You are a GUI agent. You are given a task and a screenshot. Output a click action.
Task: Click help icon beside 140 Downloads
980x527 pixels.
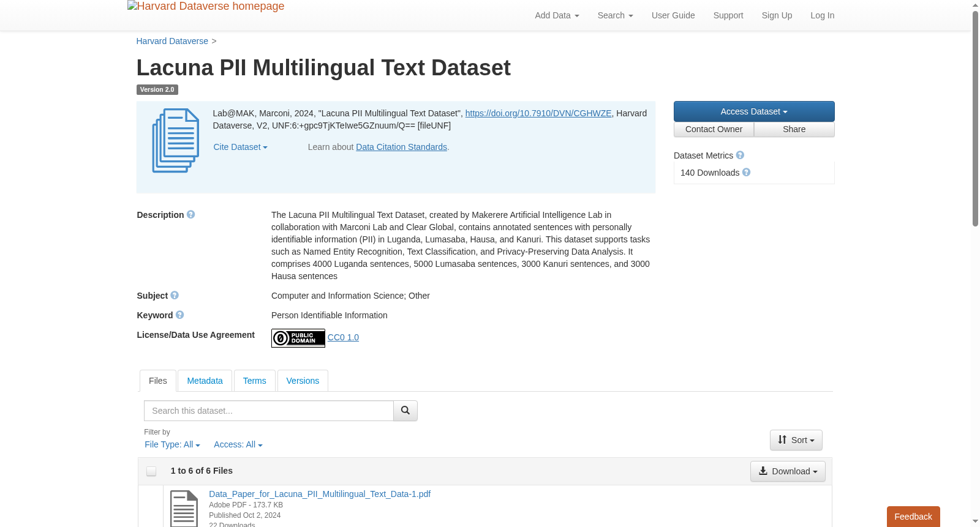click(746, 173)
